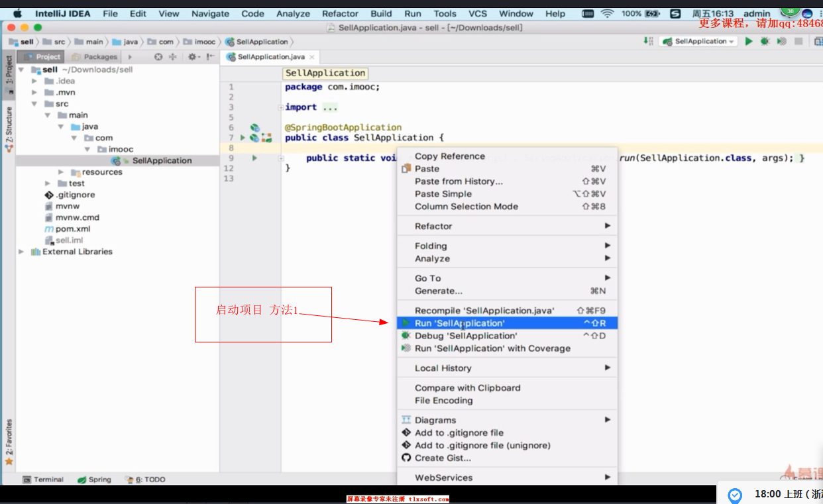Toggle 1: Project side tool button

pyautogui.click(x=9, y=74)
